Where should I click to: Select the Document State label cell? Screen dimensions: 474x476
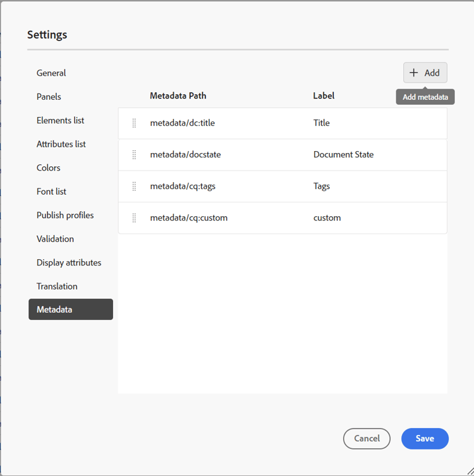click(x=343, y=154)
